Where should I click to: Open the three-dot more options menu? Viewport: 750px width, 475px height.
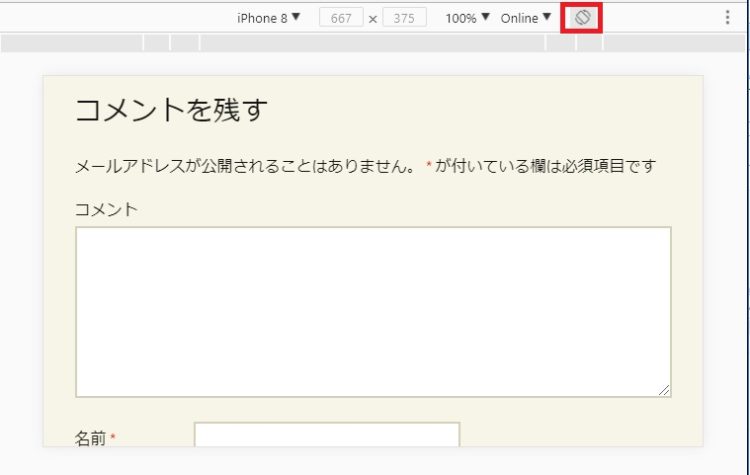point(728,18)
